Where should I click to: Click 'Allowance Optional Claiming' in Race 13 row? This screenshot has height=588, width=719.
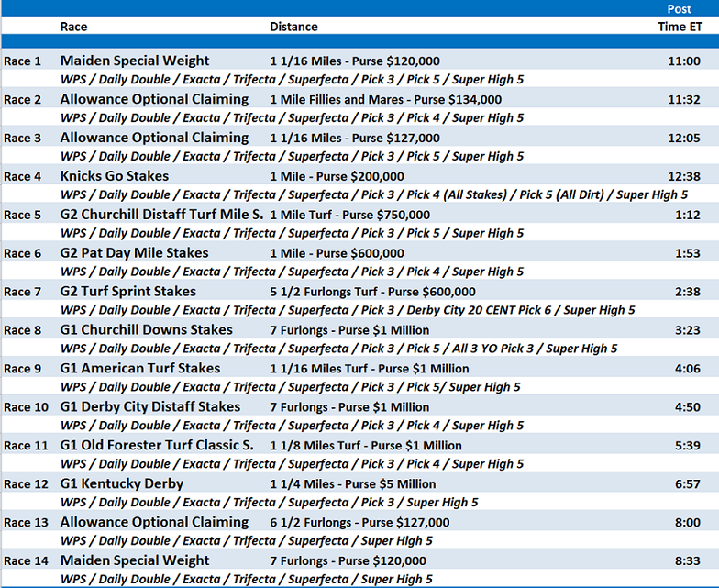pyautogui.click(x=154, y=523)
